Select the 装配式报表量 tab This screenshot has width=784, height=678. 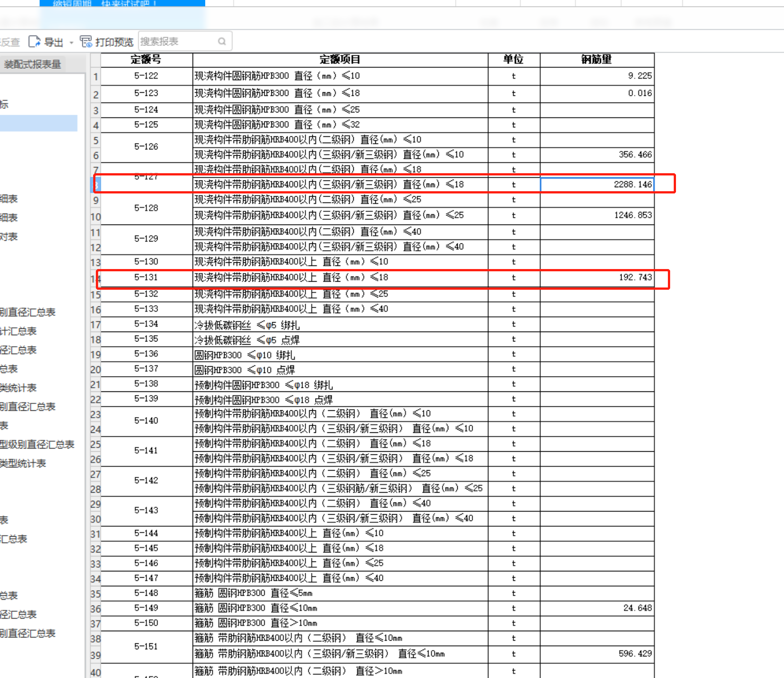click(x=32, y=64)
